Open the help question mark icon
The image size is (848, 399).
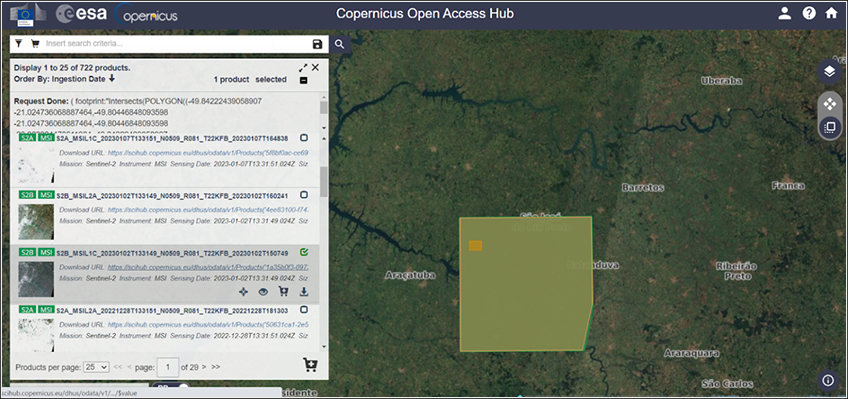[x=809, y=14]
